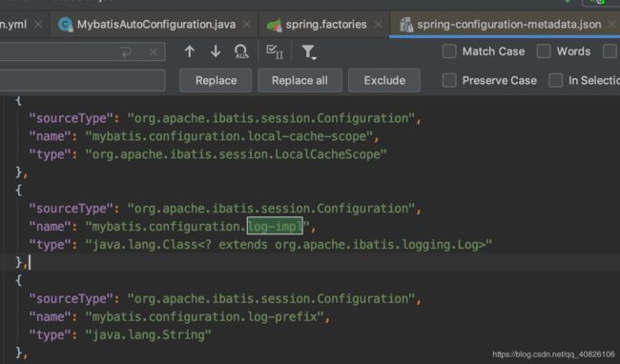
Task: Enable the Match Case checkbox
Action: tap(449, 51)
